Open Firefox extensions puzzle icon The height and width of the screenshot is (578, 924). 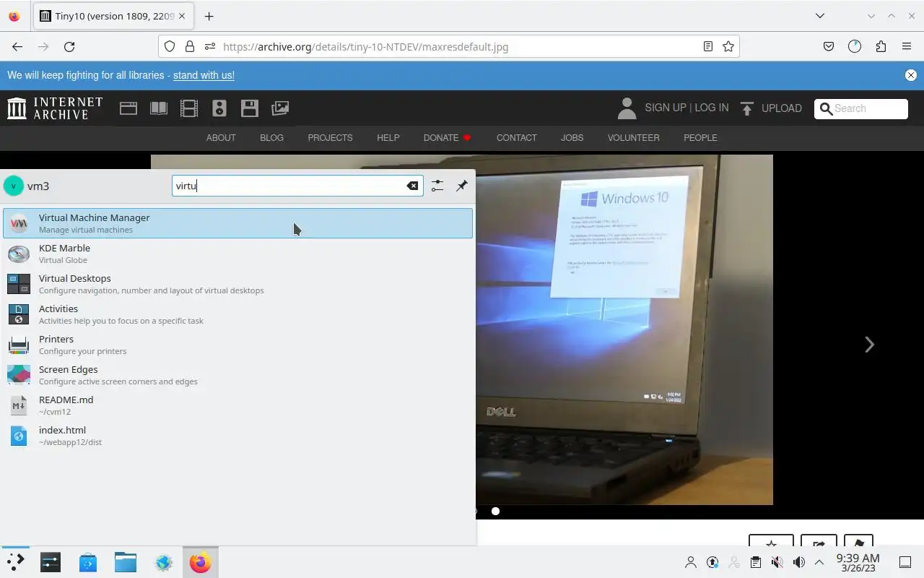coord(881,46)
